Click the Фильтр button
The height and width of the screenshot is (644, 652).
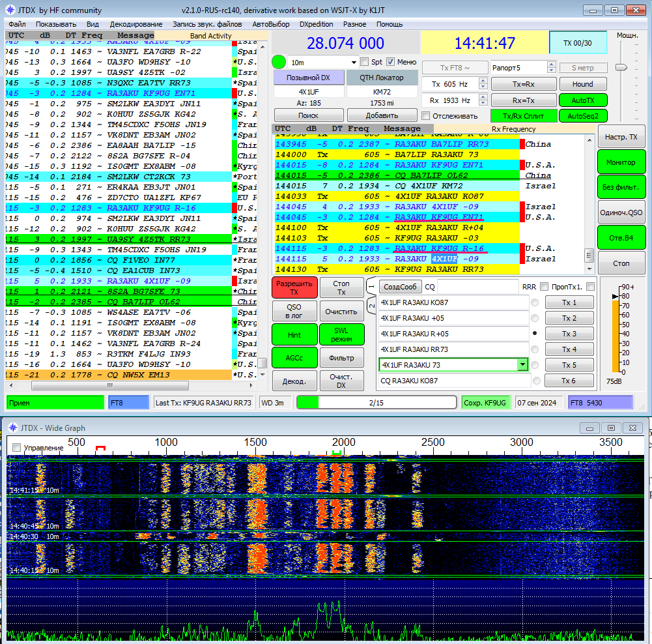[341, 358]
